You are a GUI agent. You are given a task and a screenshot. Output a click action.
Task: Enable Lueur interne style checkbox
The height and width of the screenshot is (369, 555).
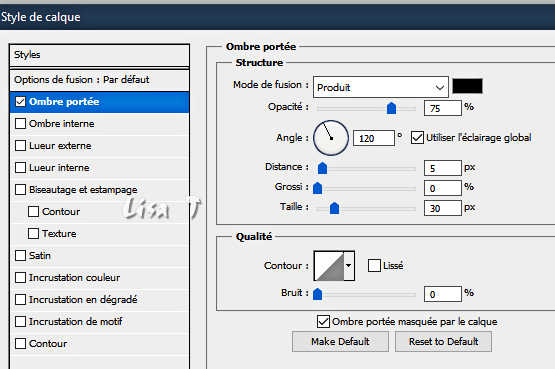pos(21,168)
